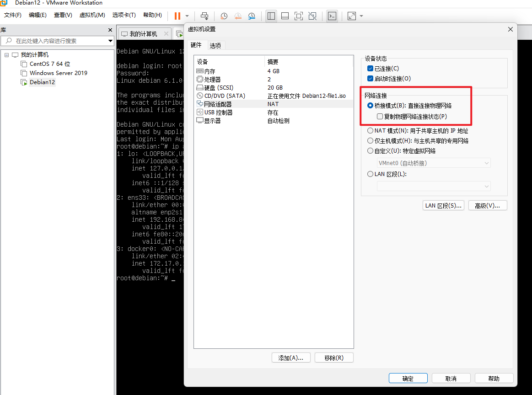Open the 编辑(E) menu
Viewport: 532px width, 395px height.
tap(38, 15)
